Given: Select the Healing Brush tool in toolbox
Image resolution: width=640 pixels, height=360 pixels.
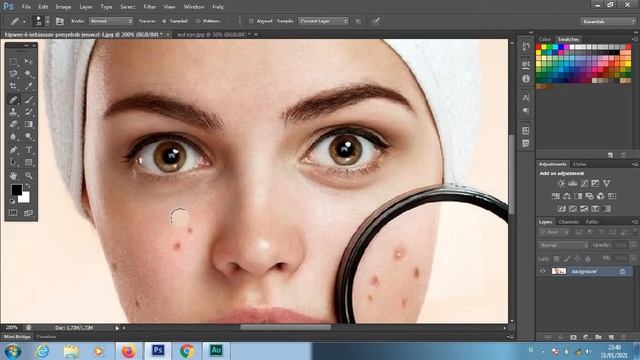Looking at the screenshot, I should tap(13, 99).
